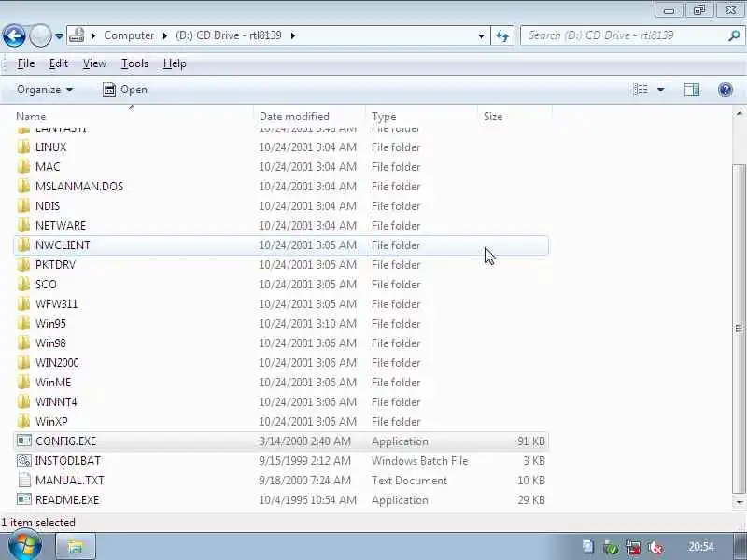Select the WFW311 folder icon
Screen dimensions: 747x560
tap(23, 304)
